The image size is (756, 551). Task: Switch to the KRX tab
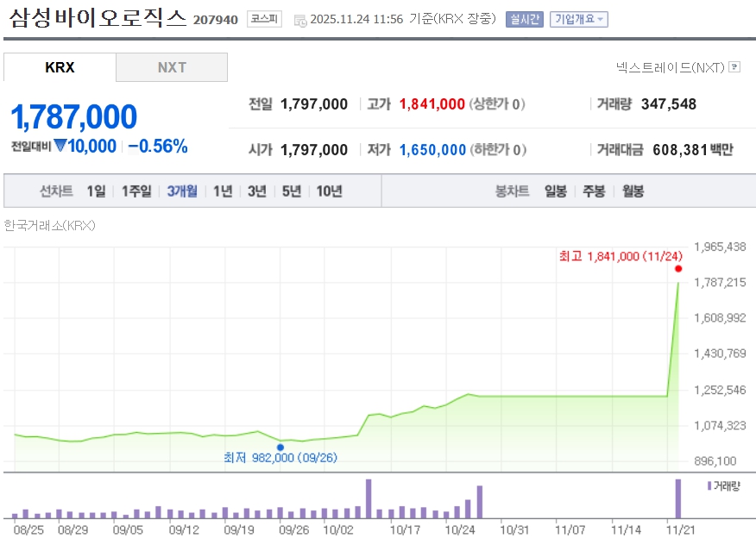[x=60, y=67]
